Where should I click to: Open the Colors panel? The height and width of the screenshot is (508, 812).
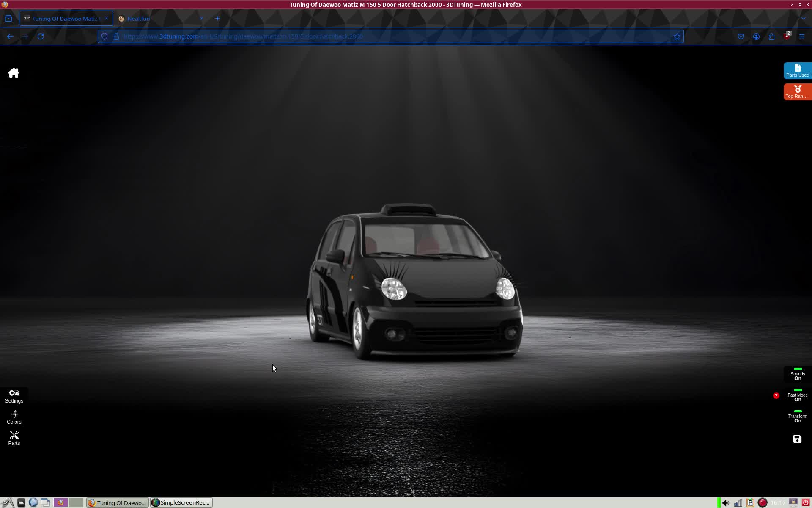(x=14, y=417)
